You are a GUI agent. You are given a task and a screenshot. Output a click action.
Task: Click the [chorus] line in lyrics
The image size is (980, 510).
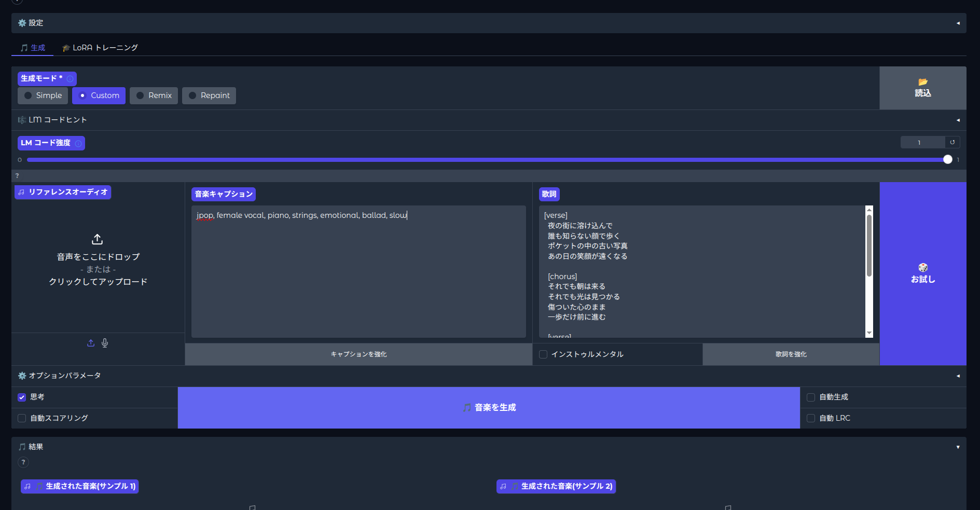(x=562, y=277)
